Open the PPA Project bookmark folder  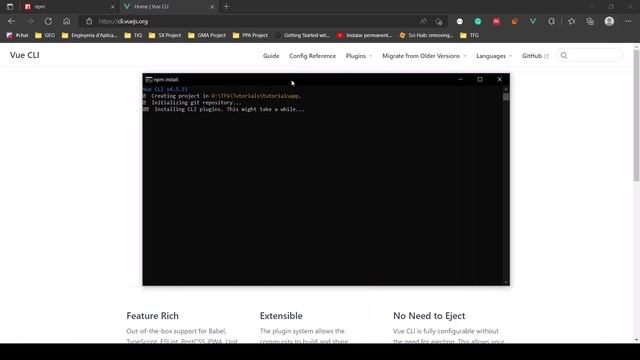tap(250, 36)
